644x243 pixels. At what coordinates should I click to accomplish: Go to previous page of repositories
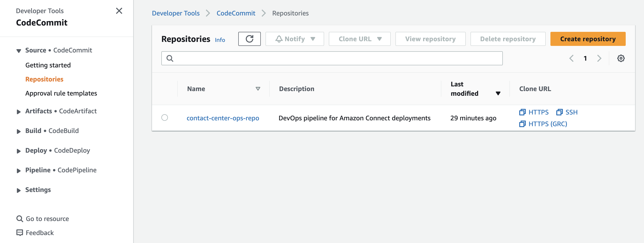click(x=572, y=58)
